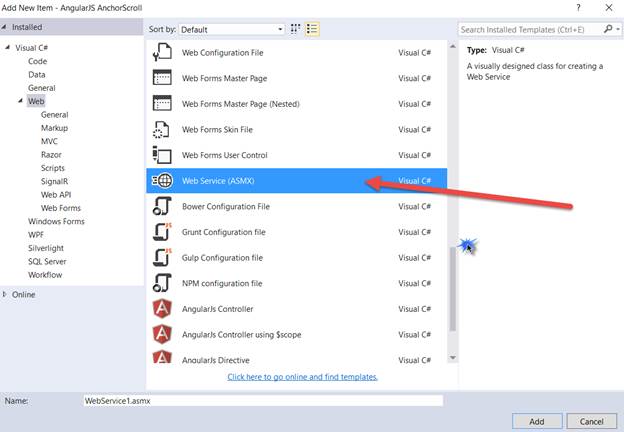624x432 pixels.
Task: Select the Code category
Action: (x=37, y=61)
